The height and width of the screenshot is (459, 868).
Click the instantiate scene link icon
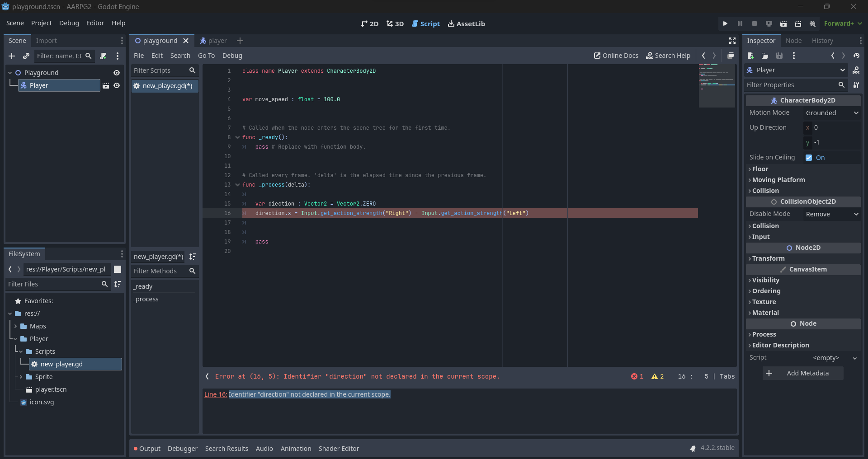pyautogui.click(x=26, y=56)
